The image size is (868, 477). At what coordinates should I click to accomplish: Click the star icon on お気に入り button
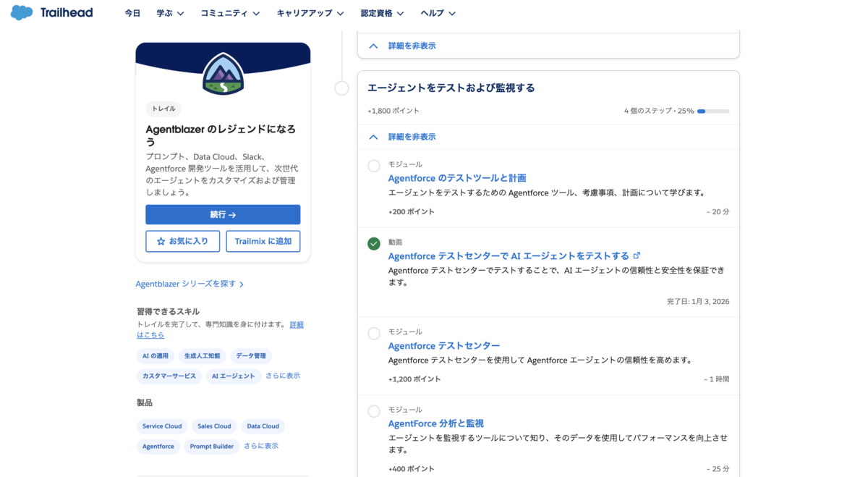[161, 241]
